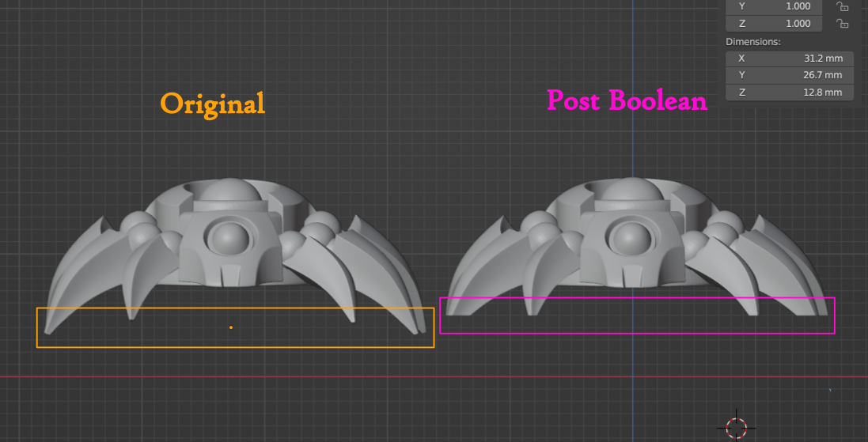Click the Dimensions section label
This screenshot has width=868, height=442.
pos(753,41)
